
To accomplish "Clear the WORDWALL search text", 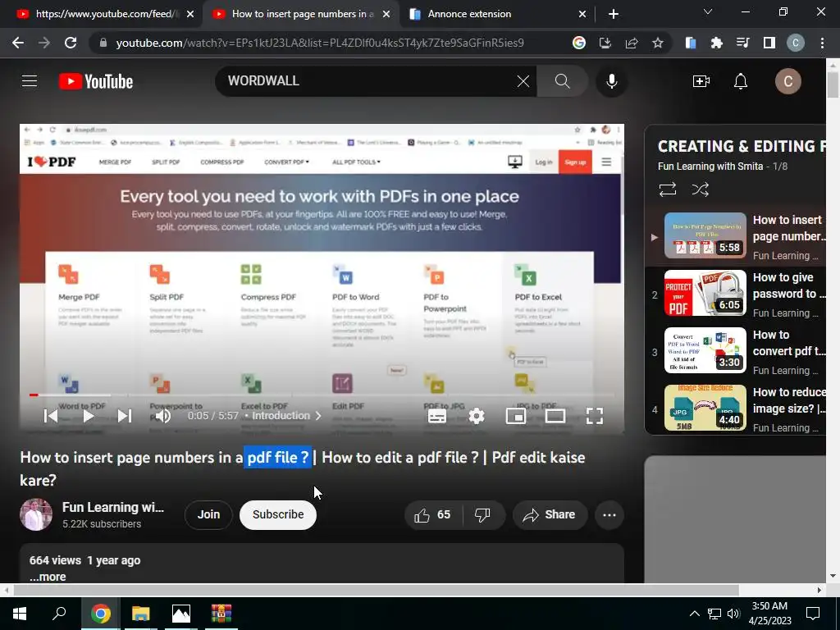I will coord(523,81).
